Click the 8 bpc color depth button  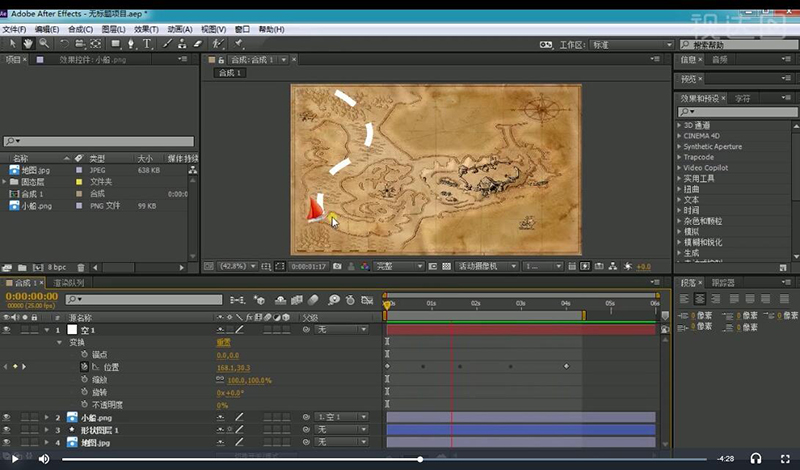[56, 267]
